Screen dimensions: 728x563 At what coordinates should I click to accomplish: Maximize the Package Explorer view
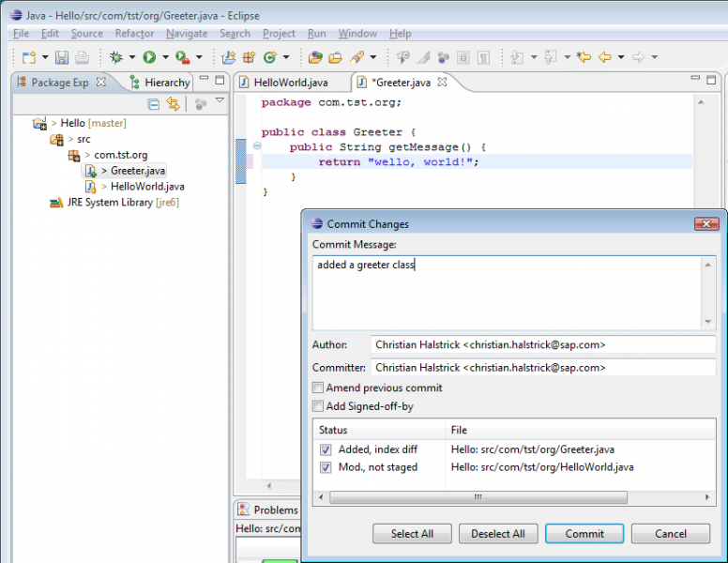coord(220,80)
